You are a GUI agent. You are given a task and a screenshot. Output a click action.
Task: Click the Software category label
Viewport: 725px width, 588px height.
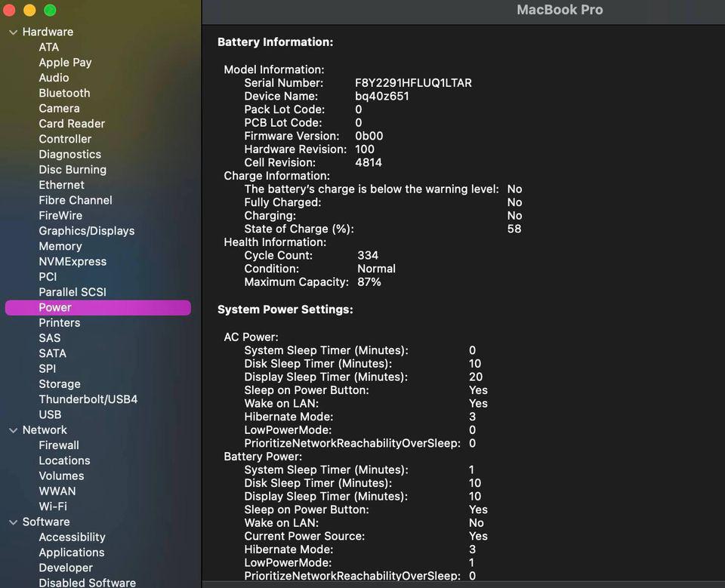(46, 522)
